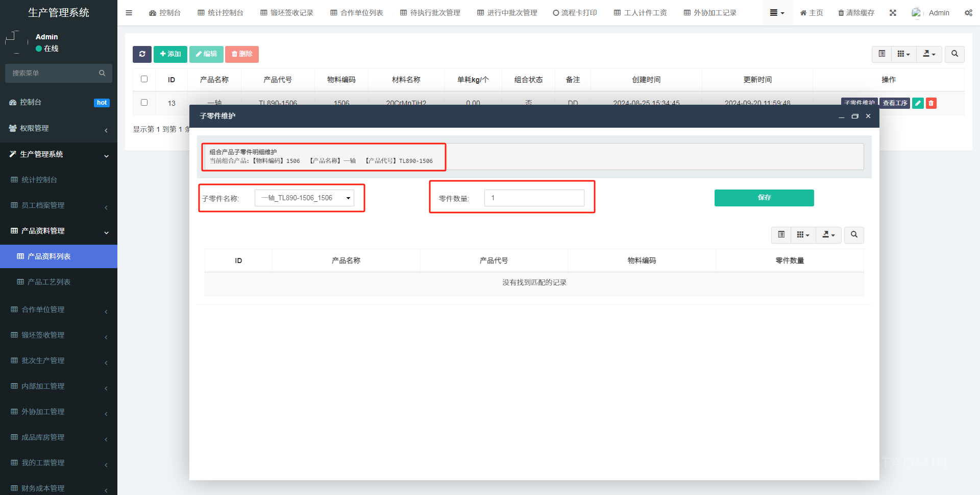Click the 查看工序 button in row 13

coord(895,103)
